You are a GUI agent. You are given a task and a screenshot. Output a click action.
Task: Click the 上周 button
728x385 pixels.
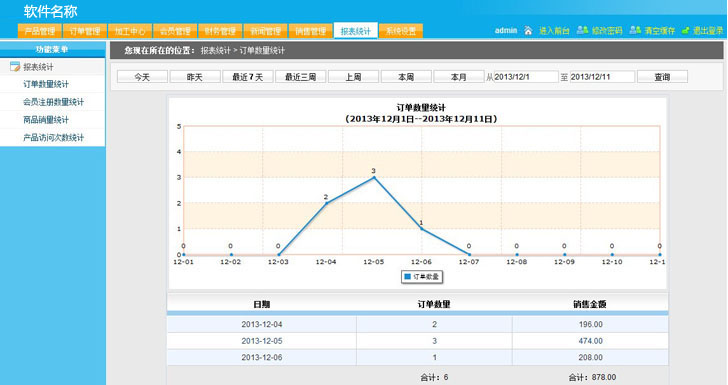click(x=353, y=77)
